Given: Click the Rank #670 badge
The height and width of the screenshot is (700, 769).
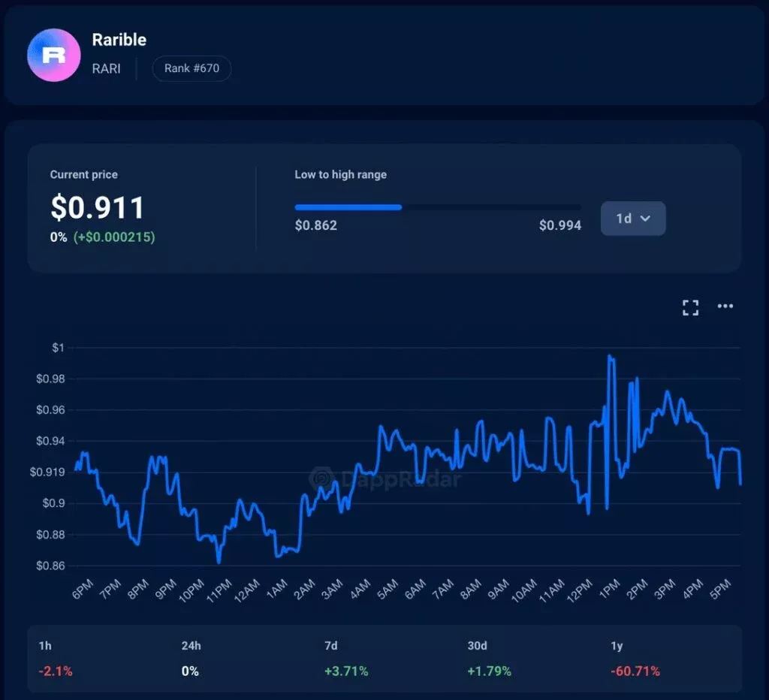Looking at the screenshot, I should (x=191, y=68).
